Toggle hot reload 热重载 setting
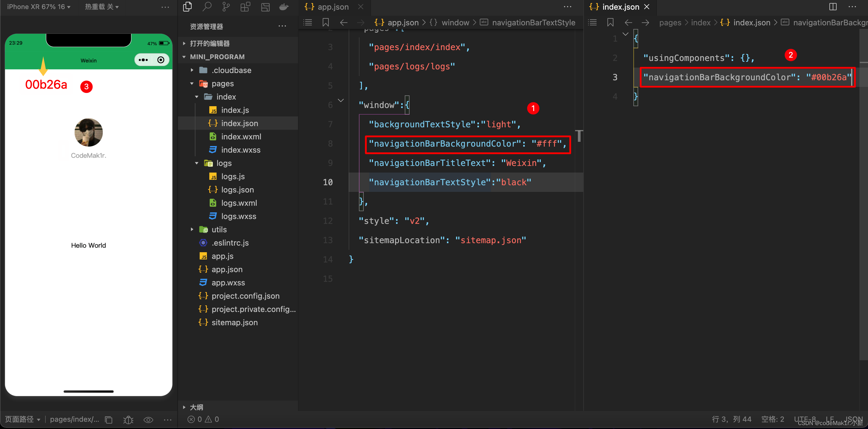 click(101, 7)
